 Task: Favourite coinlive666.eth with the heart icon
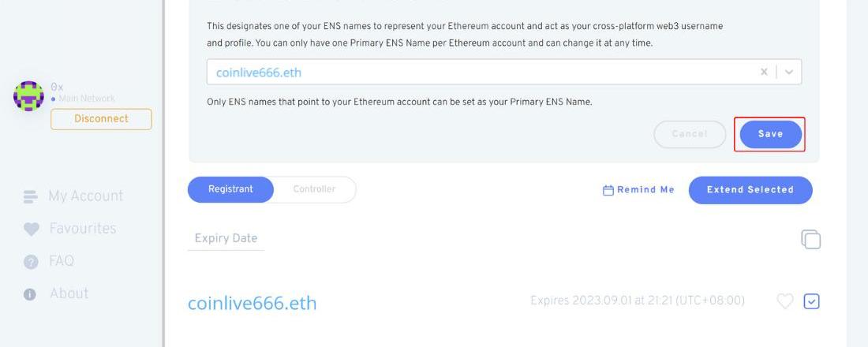[x=784, y=301]
